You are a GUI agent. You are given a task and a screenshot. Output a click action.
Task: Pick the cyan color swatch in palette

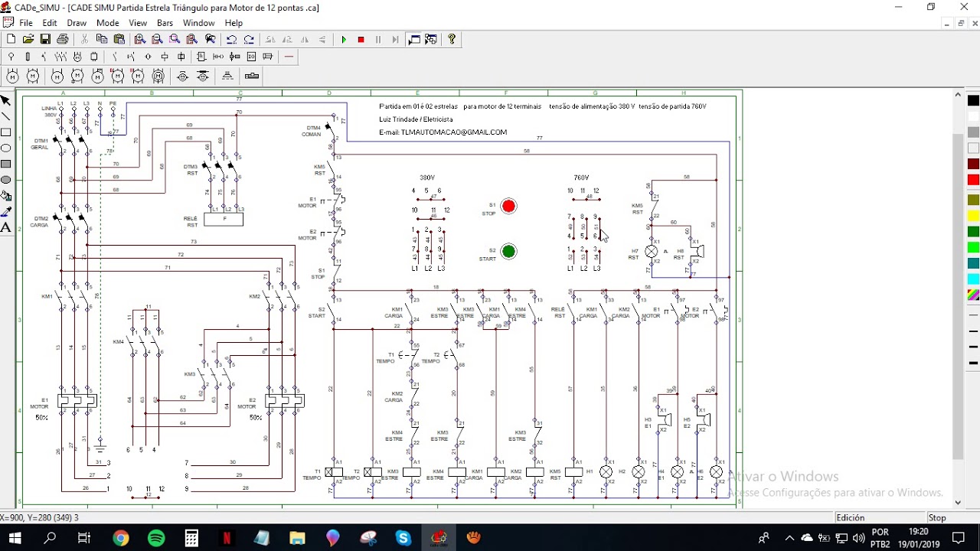pyautogui.click(x=973, y=279)
